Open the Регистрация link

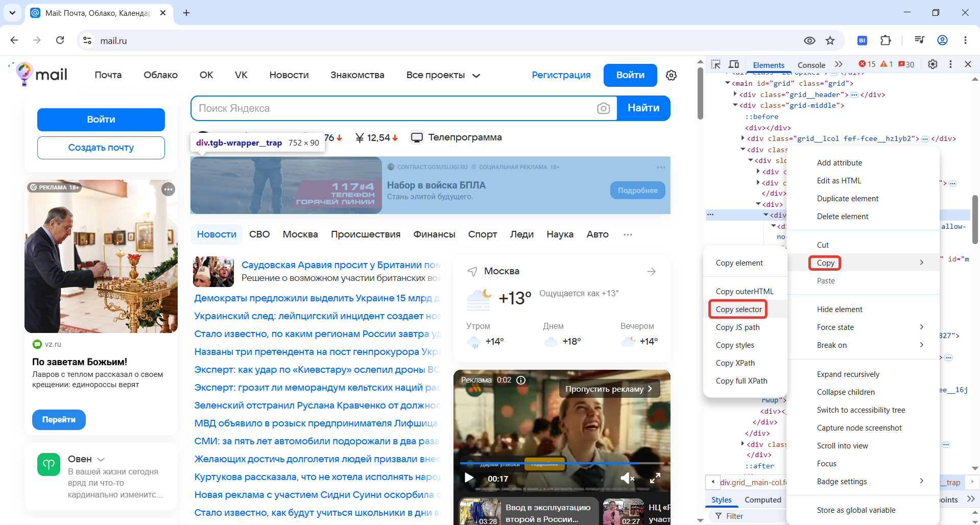click(561, 75)
